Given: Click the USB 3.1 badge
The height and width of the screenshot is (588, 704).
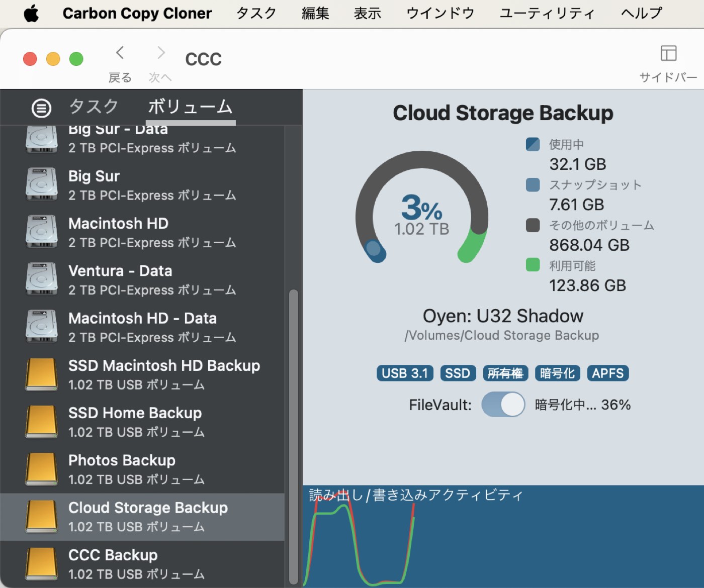Looking at the screenshot, I should pos(405,373).
